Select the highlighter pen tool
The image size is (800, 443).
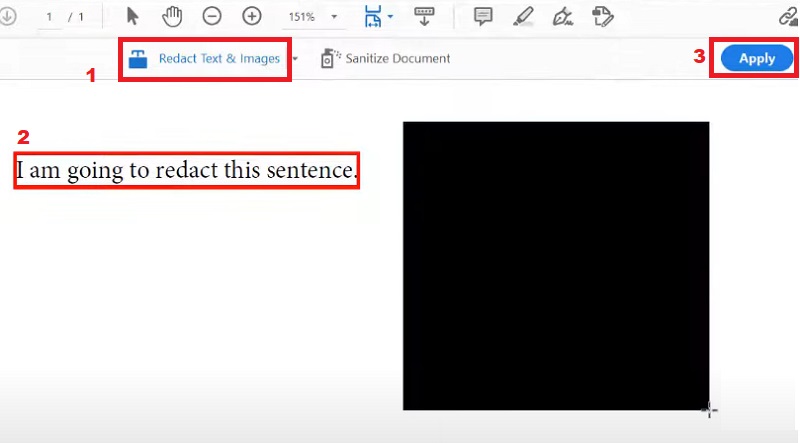(x=523, y=16)
